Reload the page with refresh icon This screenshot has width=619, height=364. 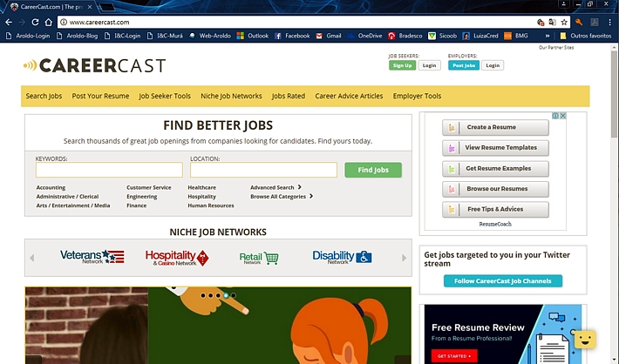pos(35,22)
